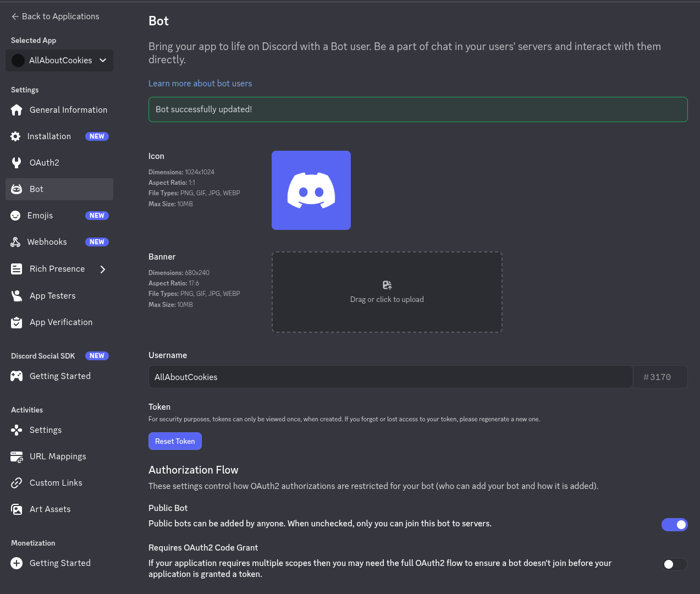The width and height of the screenshot is (700, 594).
Task: Click the URL Mappings icon
Action: [x=16, y=457]
